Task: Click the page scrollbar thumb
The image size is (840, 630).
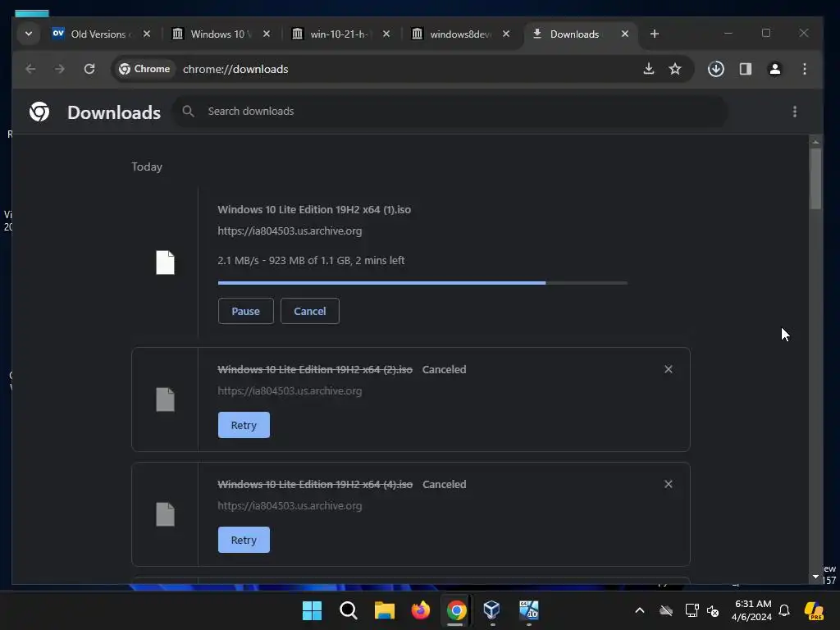Action: pos(815,178)
